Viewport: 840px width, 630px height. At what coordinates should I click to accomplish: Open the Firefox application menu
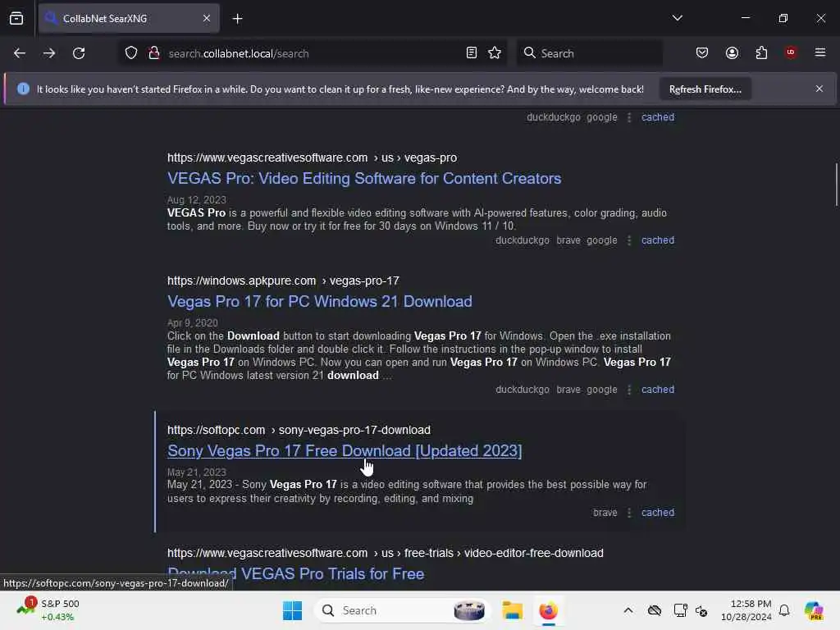click(820, 52)
